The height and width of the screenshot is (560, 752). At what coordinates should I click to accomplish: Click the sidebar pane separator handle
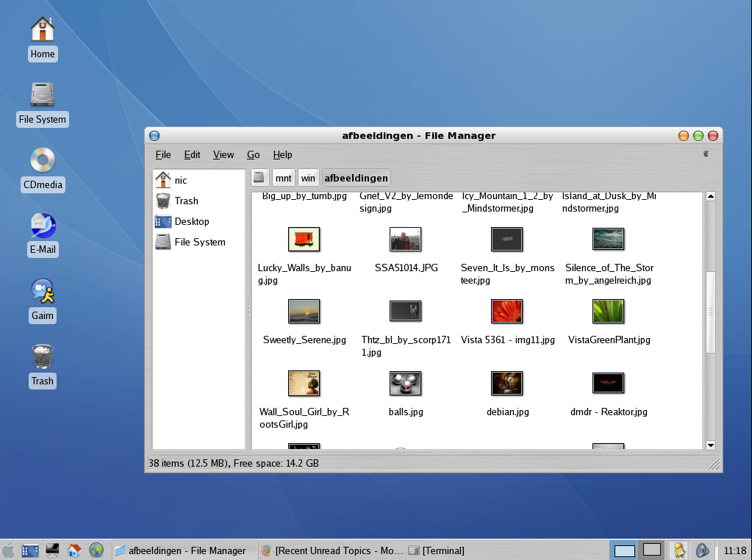tap(248, 309)
